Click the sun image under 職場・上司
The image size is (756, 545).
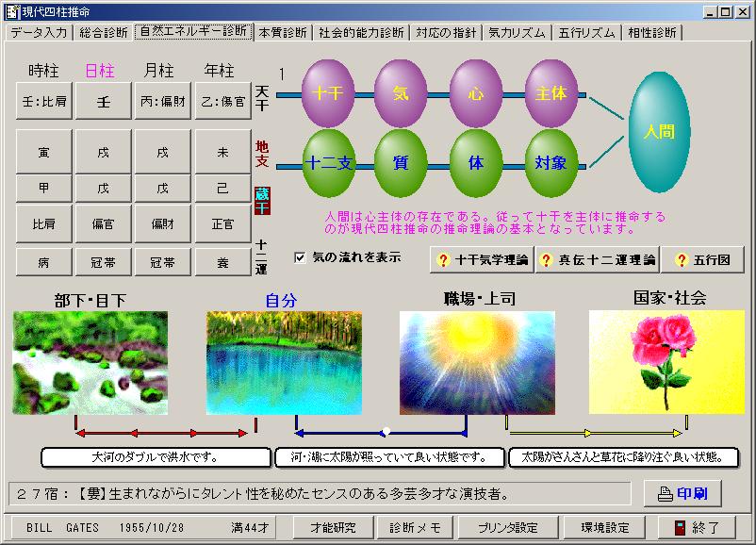(477, 363)
